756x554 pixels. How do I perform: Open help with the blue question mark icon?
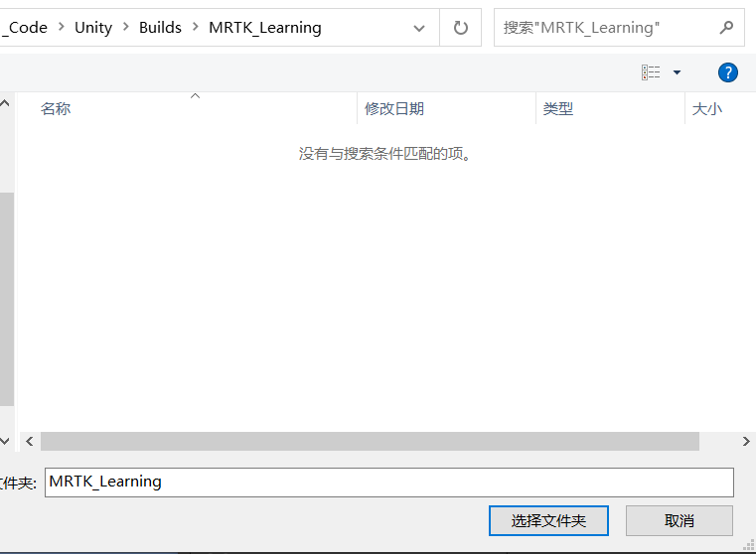pos(728,72)
